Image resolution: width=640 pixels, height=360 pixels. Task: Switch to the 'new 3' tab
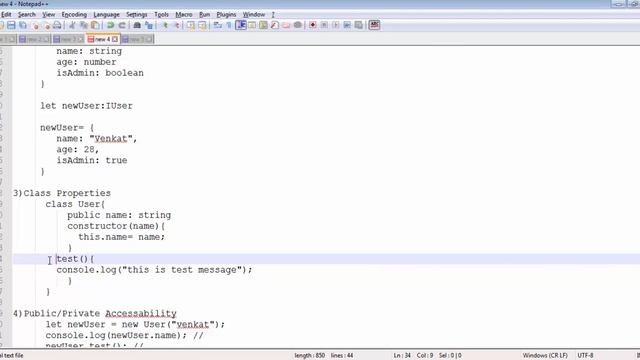(x=68, y=39)
